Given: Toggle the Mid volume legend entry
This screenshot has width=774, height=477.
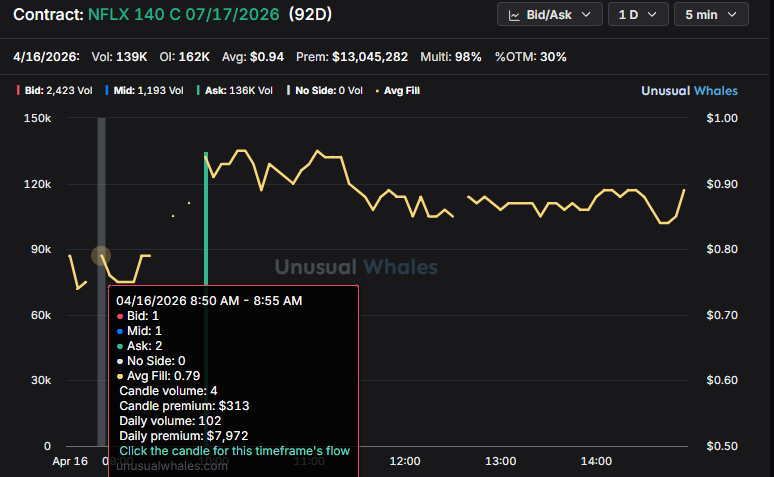Looking at the screenshot, I should [x=144, y=90].
